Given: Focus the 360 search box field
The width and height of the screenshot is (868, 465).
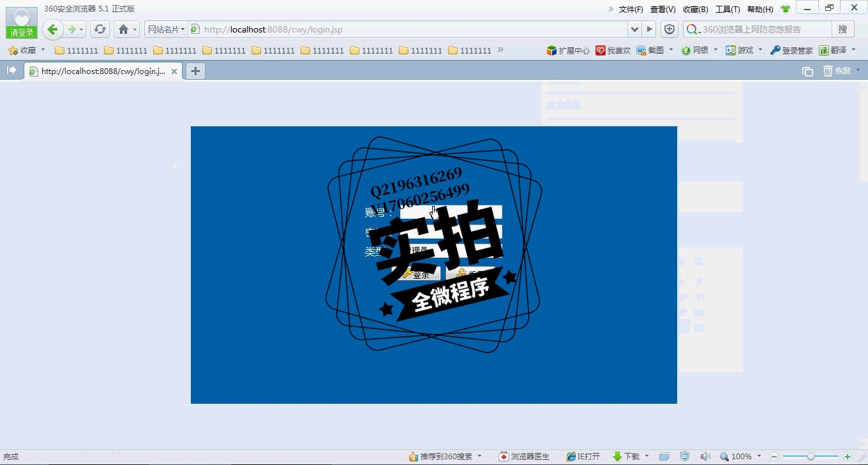Looking at the screenshot, I should (x=758, y=29).
